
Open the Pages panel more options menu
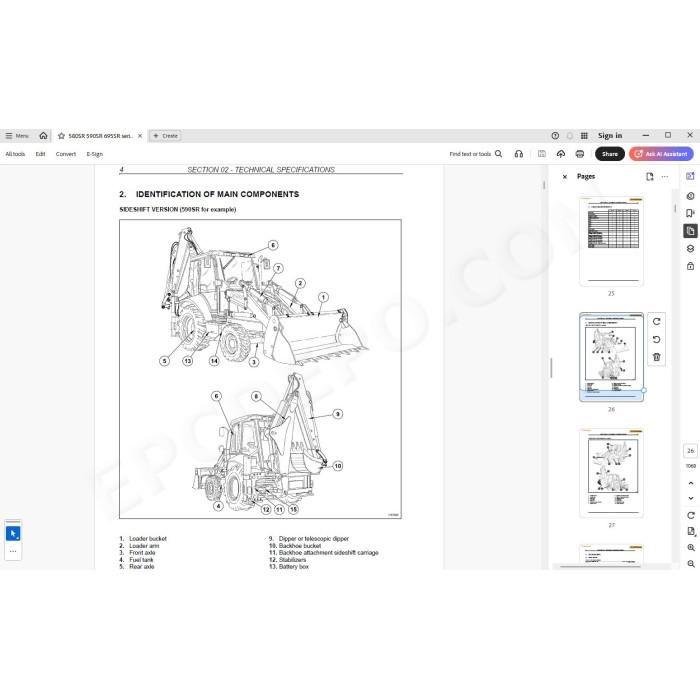click(x=665, y=177)
